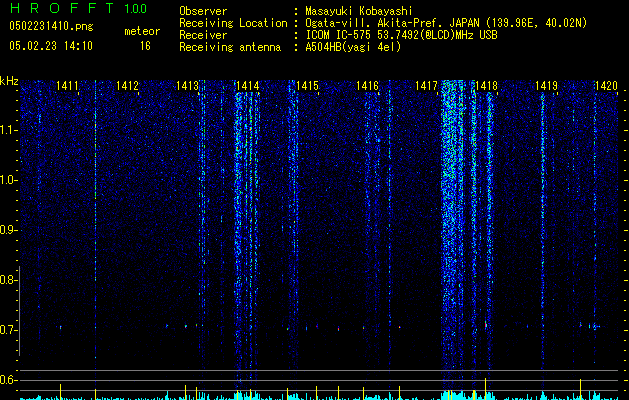Click the 'Receiving Location' label
629x400 pixels.
coord(233,23)
